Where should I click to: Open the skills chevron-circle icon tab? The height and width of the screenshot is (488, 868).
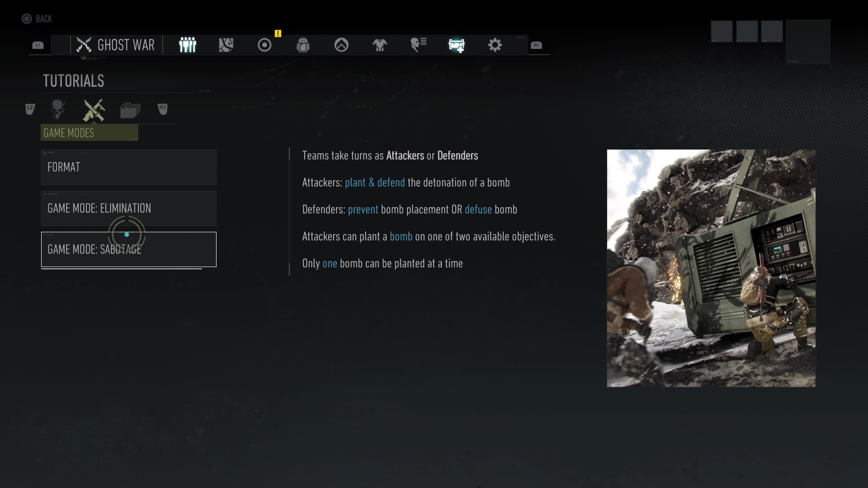(x=341, y=45)
